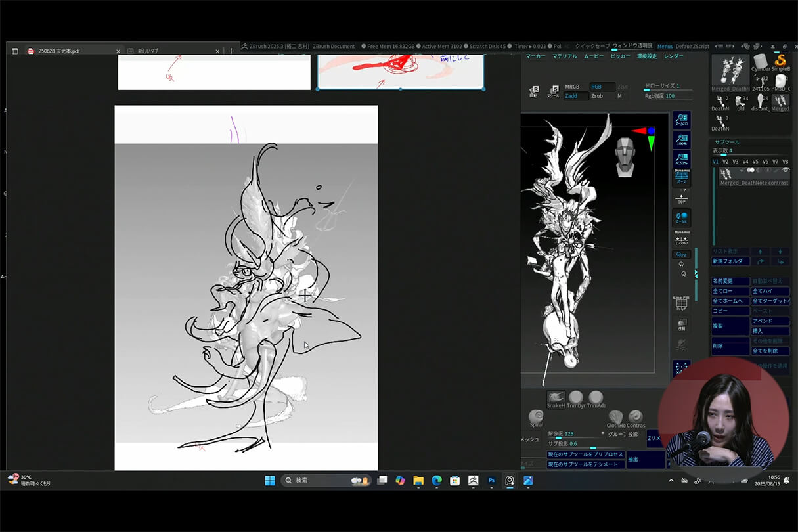
Task: Open the レンダー menu
Action: tap(674, 56)
